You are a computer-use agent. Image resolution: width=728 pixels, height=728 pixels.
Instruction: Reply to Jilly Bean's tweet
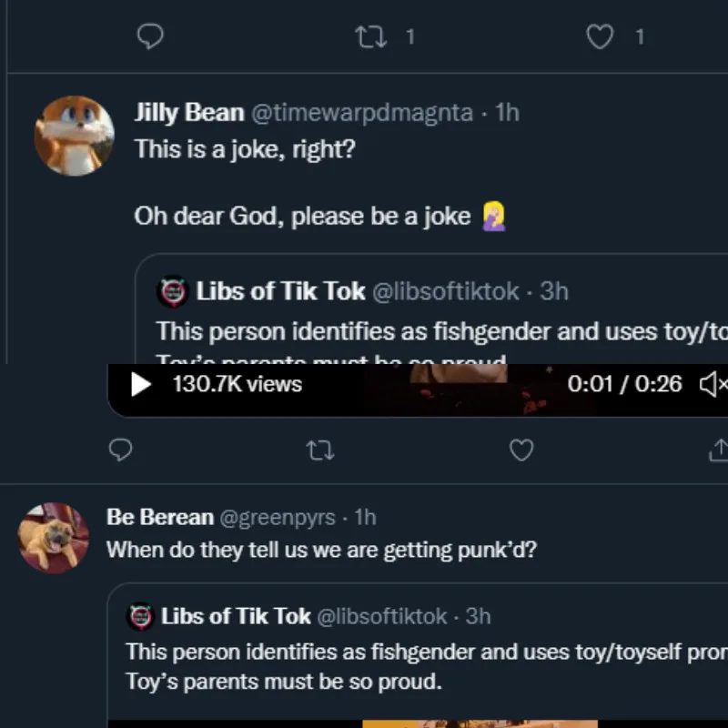(120, 450)
